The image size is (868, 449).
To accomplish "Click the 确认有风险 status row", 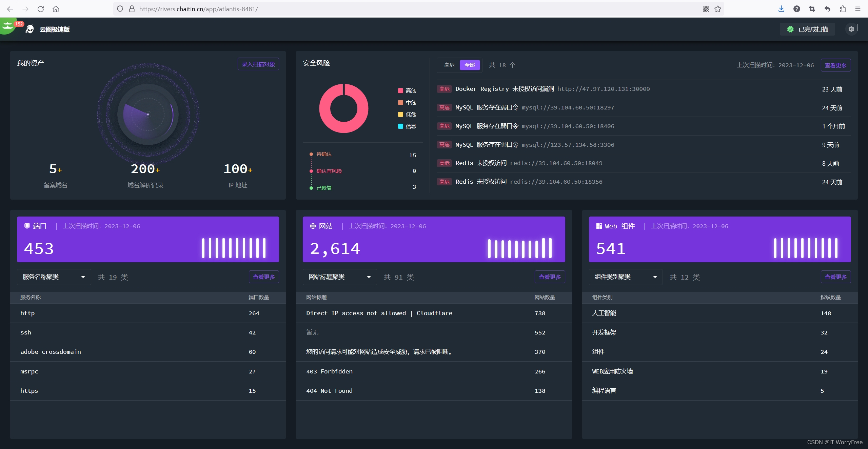I will coord(363,171).
